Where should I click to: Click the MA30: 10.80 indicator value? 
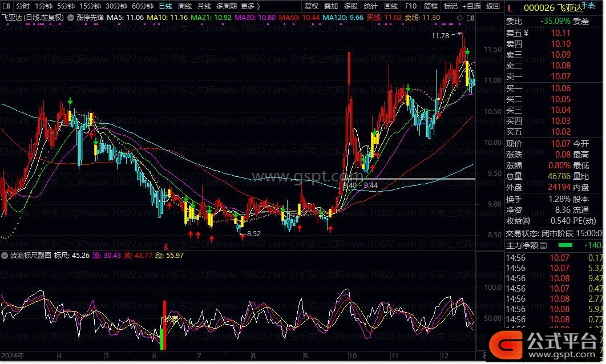click(255, 18)
